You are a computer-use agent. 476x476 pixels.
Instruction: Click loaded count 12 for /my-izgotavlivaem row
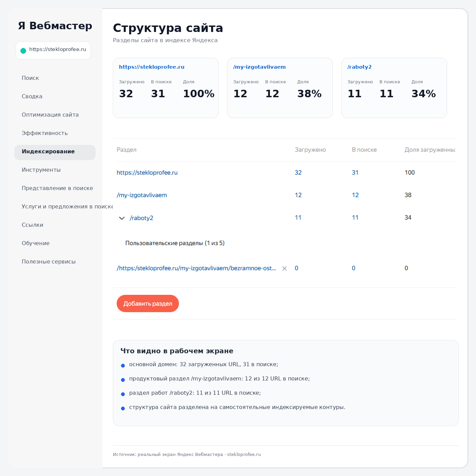298,195
